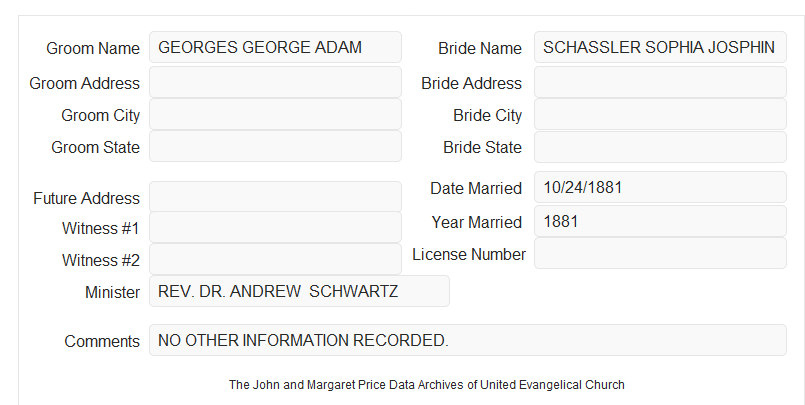Click the Comments text field
805x405 pixels.
[468, 340]
